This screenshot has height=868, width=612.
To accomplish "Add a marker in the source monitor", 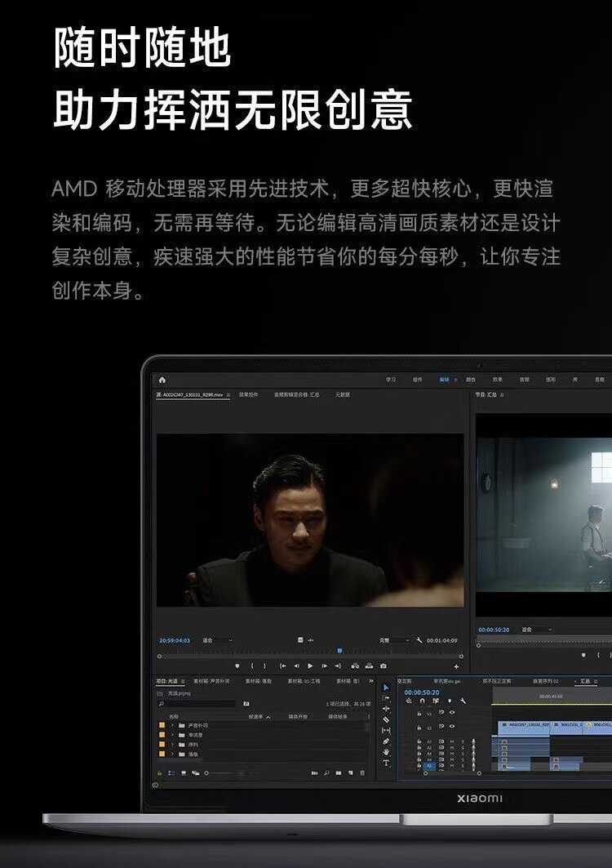I will 237,666.
